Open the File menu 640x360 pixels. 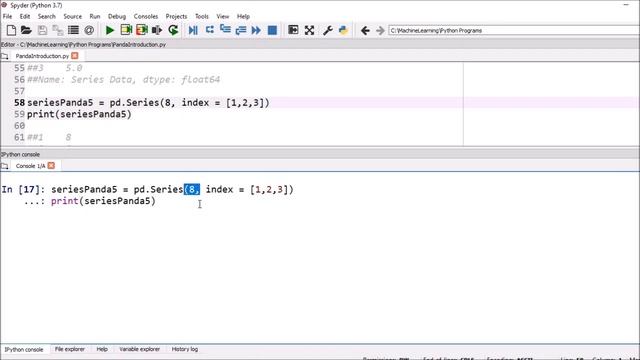click(x=7, y=16)
